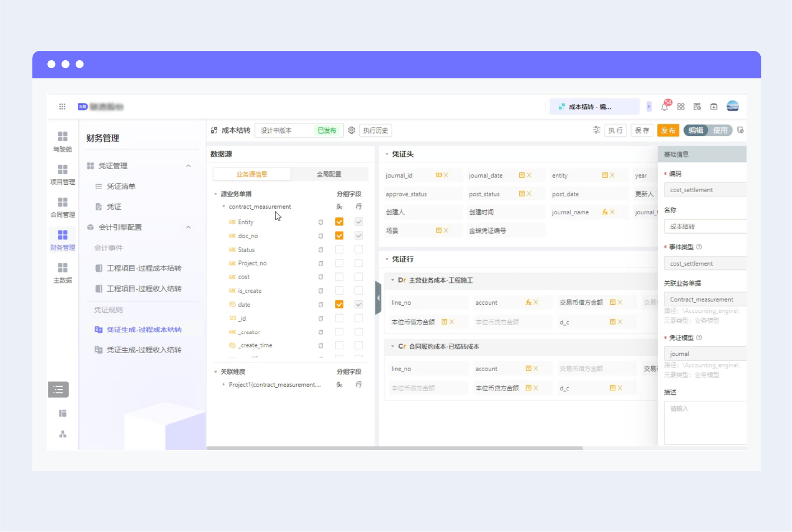Collapse the Dr 主营业务成本-工程施工 group
The image size is (792, 532).
coord(393,280)
